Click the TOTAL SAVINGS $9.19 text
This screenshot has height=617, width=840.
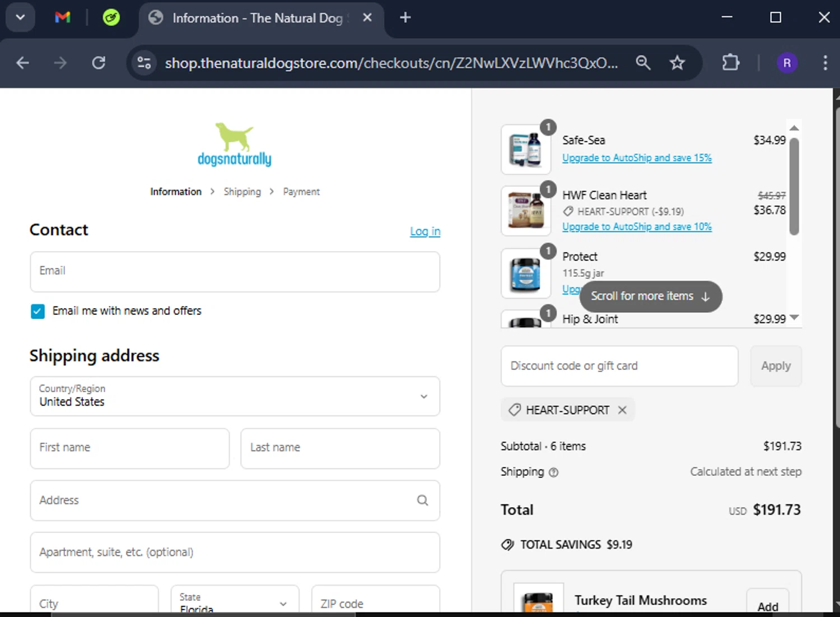point(576,545)
